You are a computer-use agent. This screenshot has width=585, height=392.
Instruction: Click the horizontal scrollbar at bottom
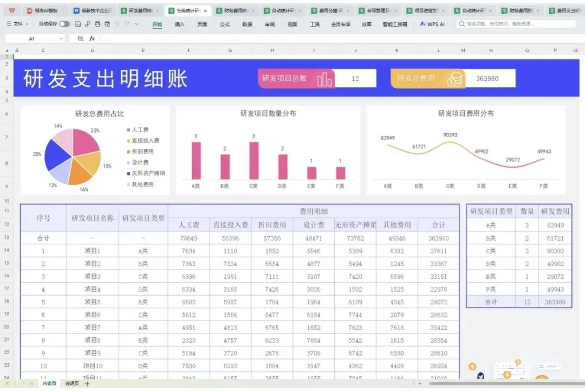[506, 383]
